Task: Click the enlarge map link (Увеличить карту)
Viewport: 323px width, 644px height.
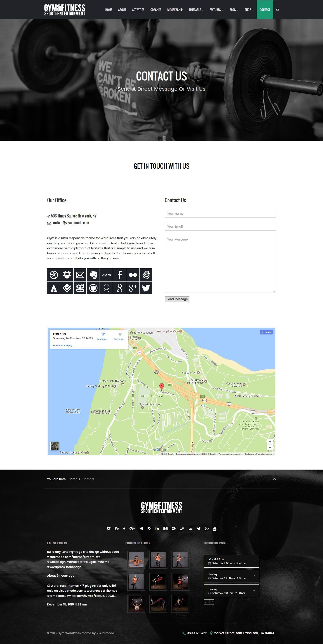Action: (x=62, y=345)
